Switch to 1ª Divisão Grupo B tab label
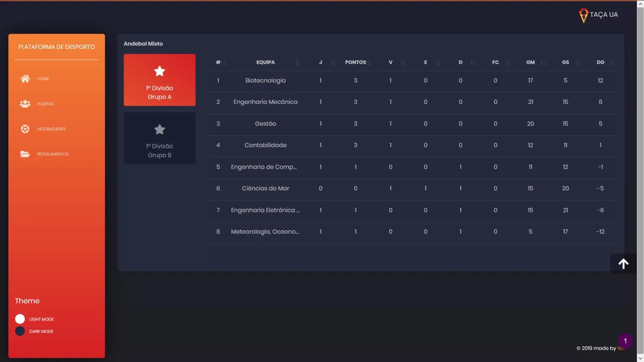This screenshot has height=362, width=644. pyautogui.click(x=159, y=150)
